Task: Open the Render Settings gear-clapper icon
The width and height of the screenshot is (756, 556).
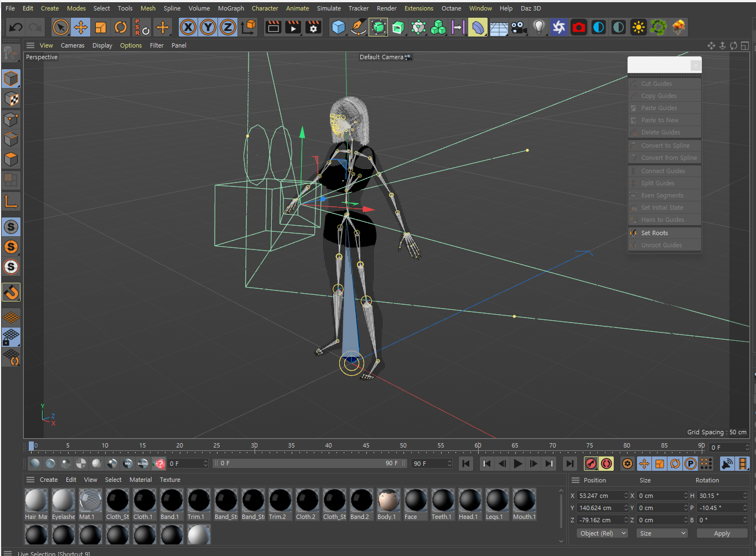Action: pyautogui.click(x=313, y=27)
